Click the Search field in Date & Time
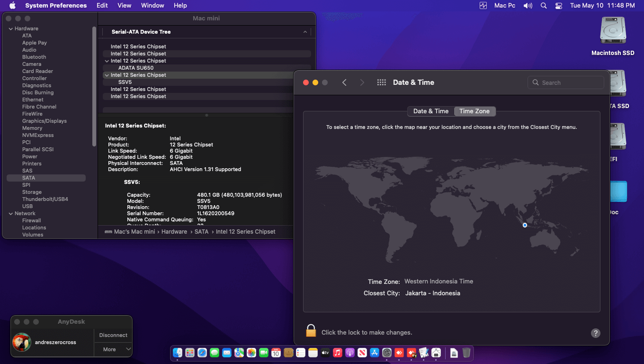644x364 pixels. [566, 82]
